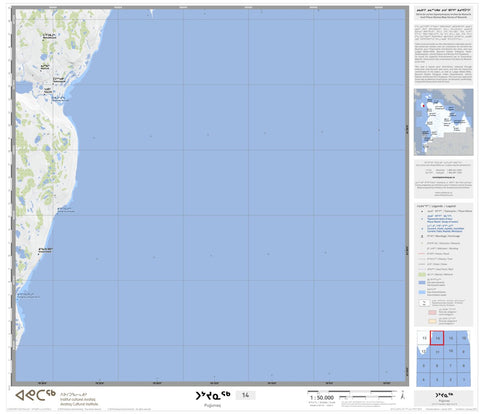Click the website link in the contact panel
The height and width of the screenshot is (414, 480).
point(444,177)
